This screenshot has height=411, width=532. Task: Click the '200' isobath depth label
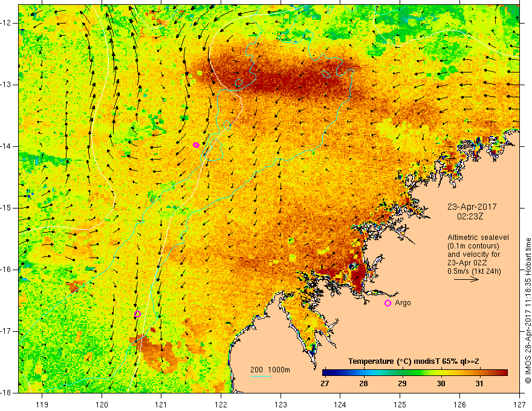coord(257,370)
